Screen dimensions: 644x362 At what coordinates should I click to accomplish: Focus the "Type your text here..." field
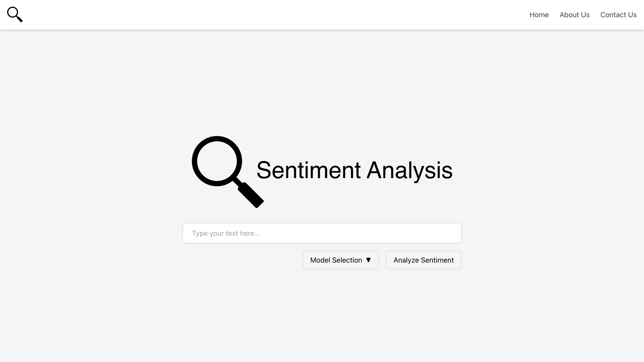322,233
